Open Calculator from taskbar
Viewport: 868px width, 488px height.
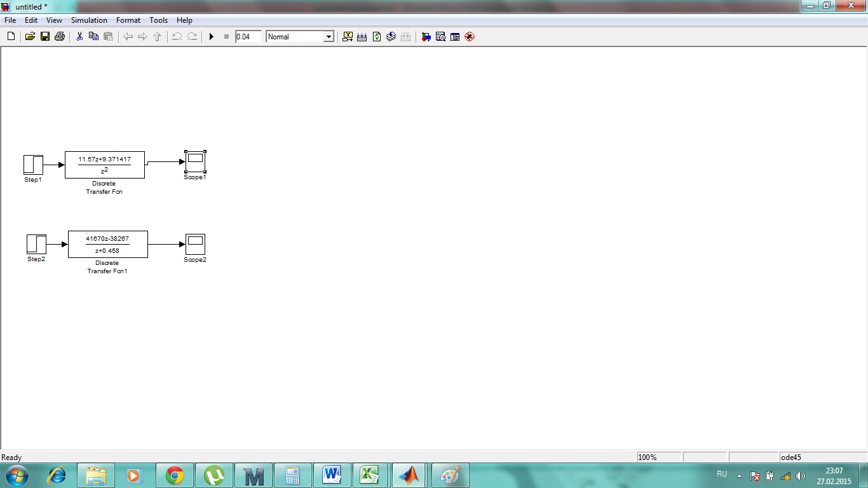click(293, 475)
